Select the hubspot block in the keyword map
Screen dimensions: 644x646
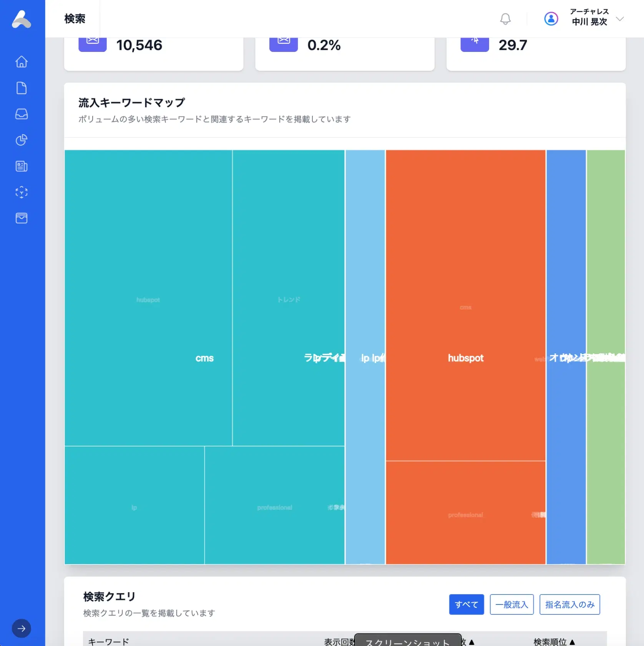point(465,358)
